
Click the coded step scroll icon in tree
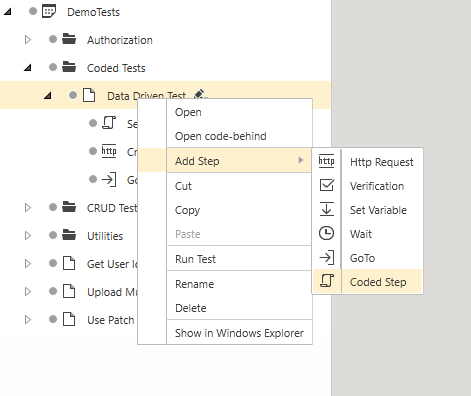109,123
